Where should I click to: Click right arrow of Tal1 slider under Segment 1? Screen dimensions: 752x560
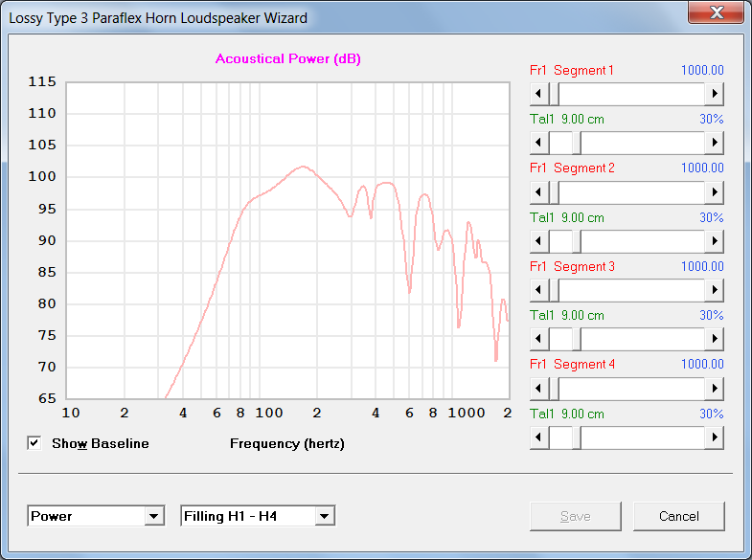[714, 143]
